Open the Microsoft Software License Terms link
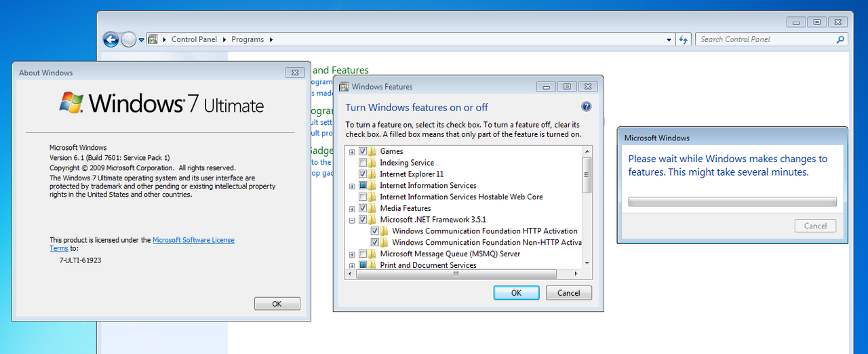The width and height of the screenshot is (868, 354). pyautogui.click(x=193, y=240)
